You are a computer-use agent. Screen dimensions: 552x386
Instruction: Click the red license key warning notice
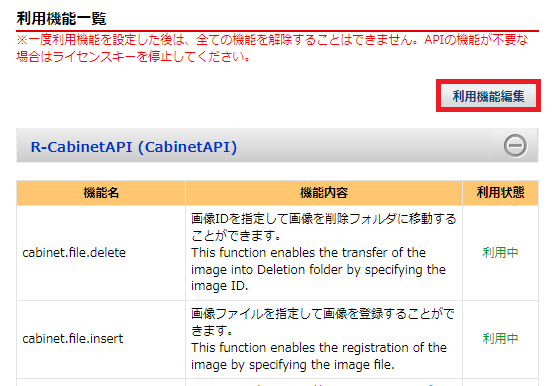coord(272,48)
